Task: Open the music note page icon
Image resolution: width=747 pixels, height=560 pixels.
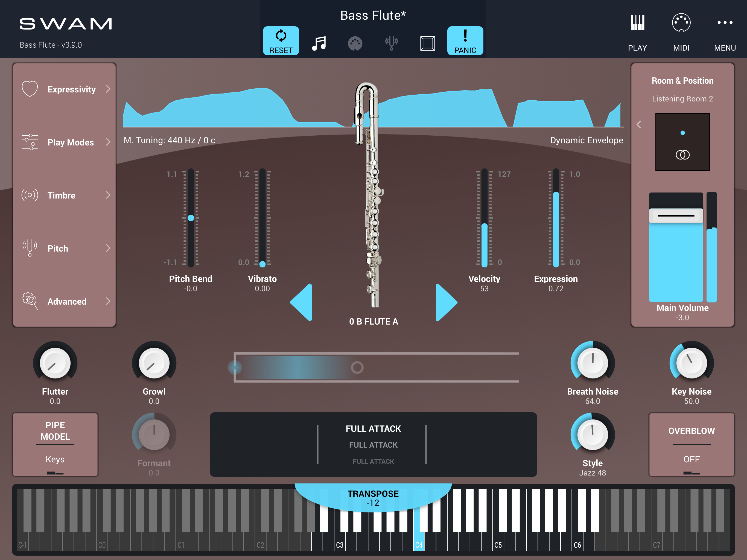Action: (319, 43)
